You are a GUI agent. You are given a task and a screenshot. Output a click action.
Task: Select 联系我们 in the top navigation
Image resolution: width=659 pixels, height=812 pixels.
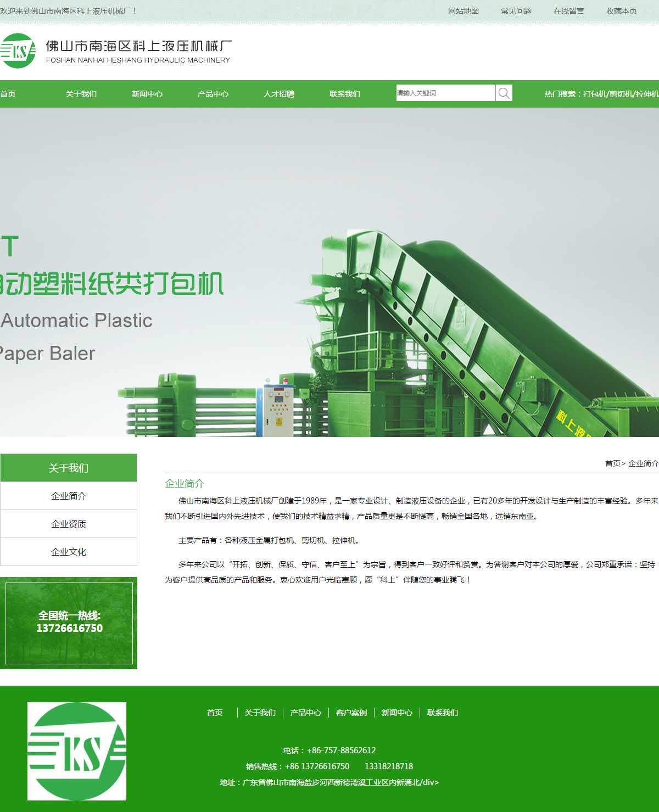click(x=345, y=94)
